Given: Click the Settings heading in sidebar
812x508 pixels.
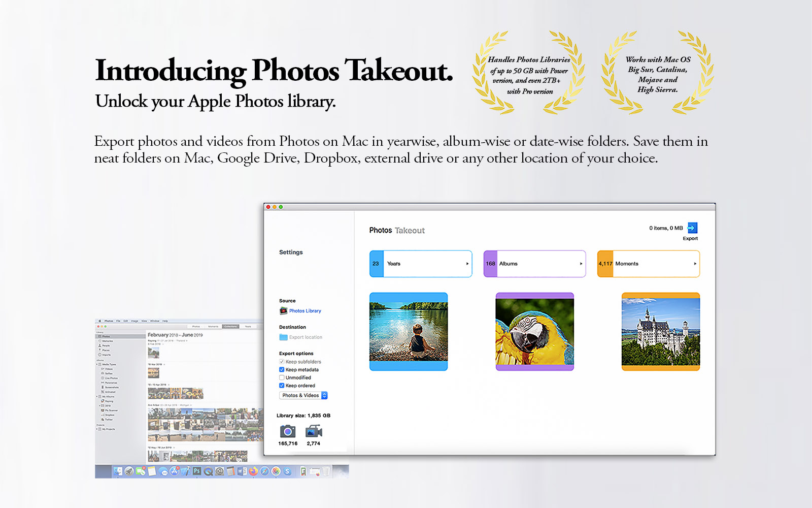Looking at the screenshot, I should pos(291,252).
